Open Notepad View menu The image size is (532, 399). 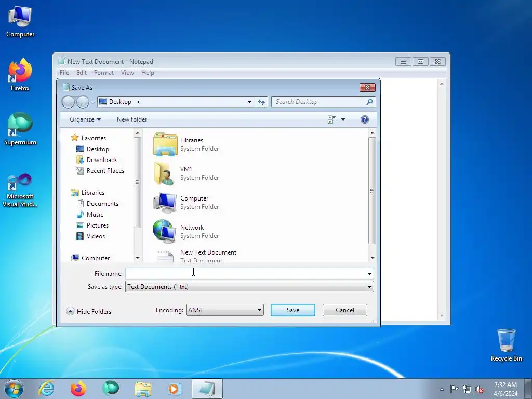[128, 73]
